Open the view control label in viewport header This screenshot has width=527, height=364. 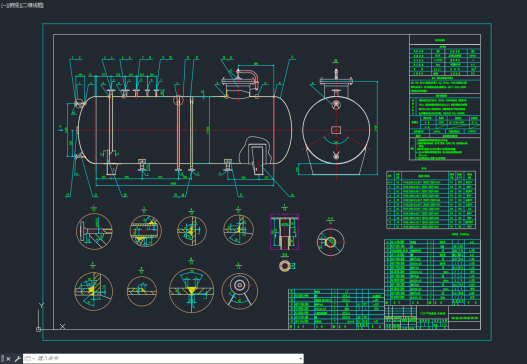click(13, 5)
